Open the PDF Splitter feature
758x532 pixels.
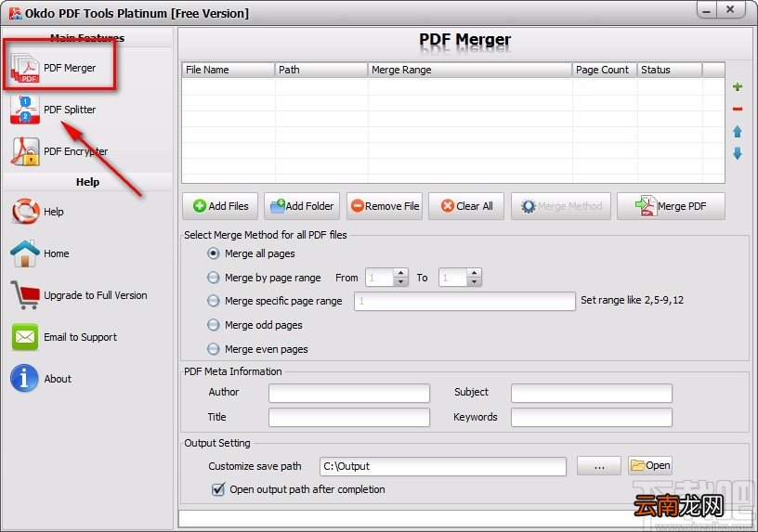point(53,110)
